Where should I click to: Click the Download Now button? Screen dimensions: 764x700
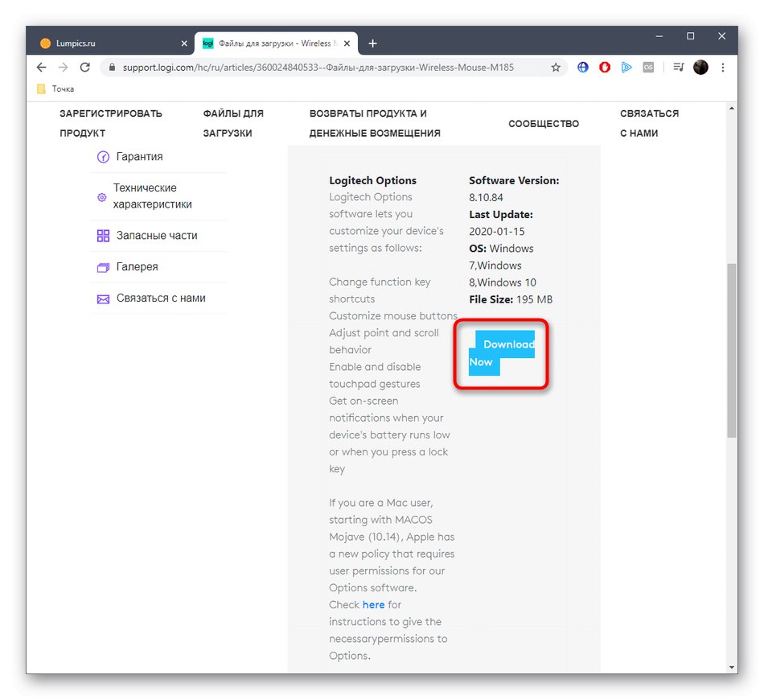502,352
